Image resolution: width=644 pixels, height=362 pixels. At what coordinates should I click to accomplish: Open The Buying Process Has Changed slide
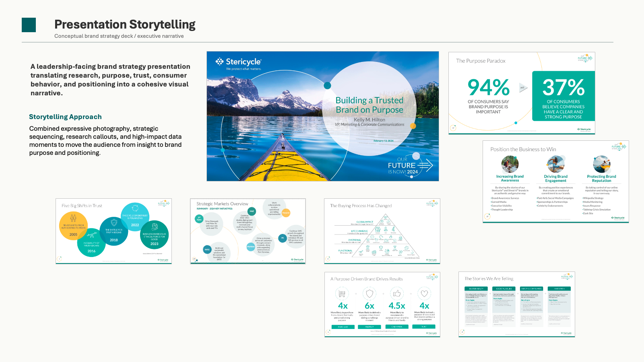(382, 231)
